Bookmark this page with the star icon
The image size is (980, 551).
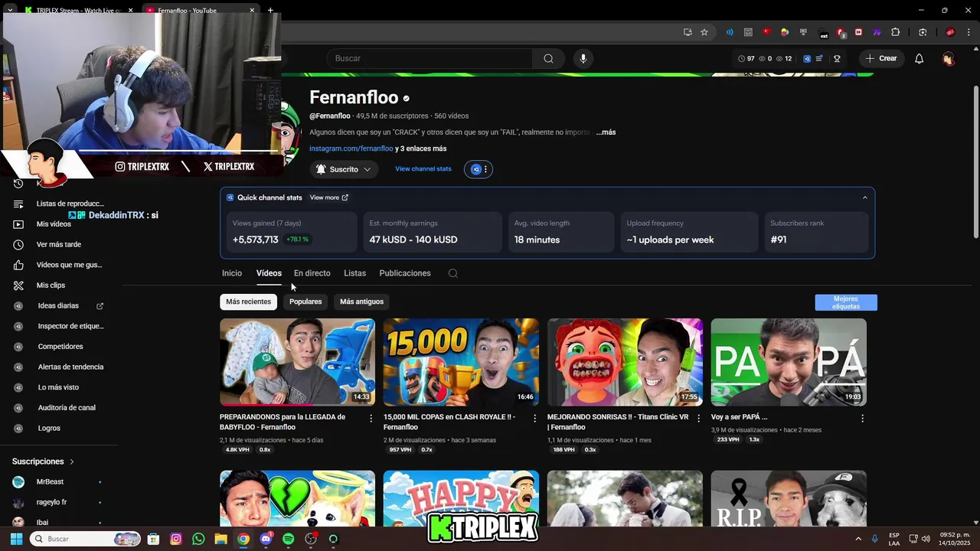[704, 32]
